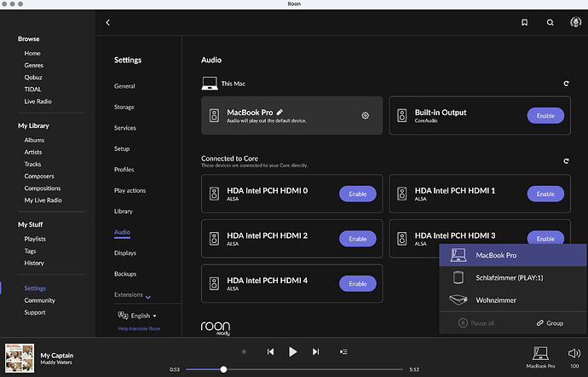Open the play queue icon

[343, 352]
